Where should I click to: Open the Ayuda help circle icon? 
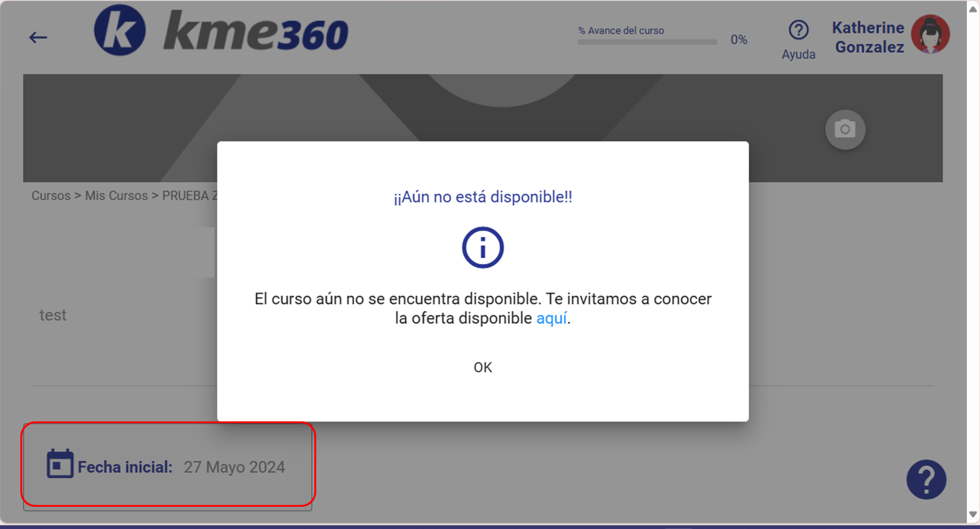[x=798, y=30]
